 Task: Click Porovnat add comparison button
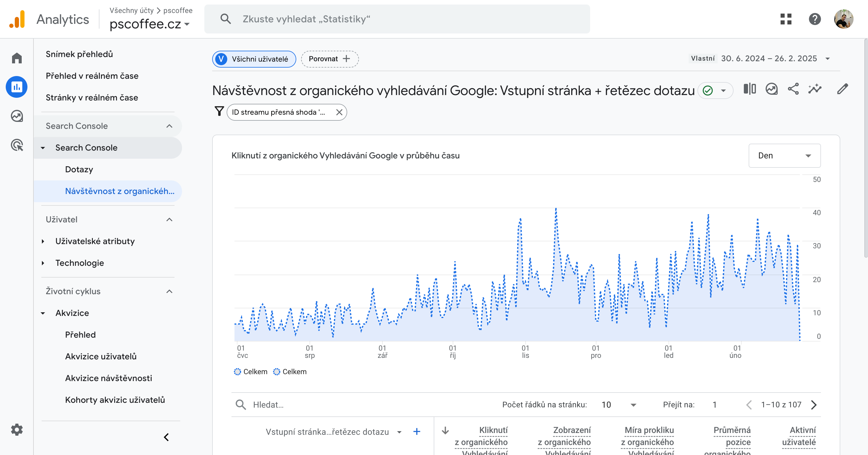tap(329, 59)
